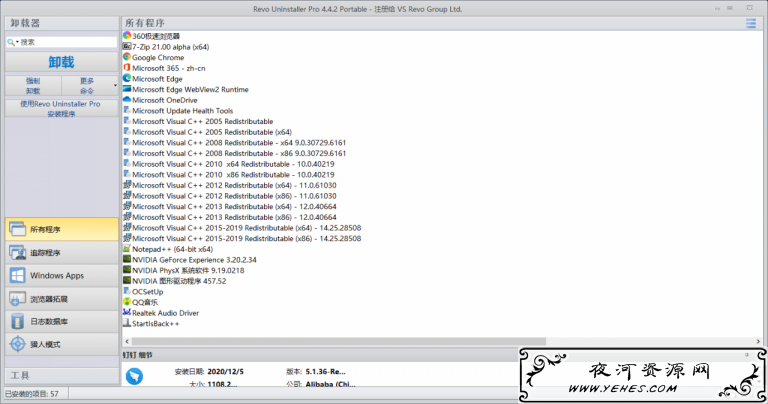This screenshot has height=404, width=768.
Task: Click the Microsoft 365 zh-cn icon
Action: 127,68
